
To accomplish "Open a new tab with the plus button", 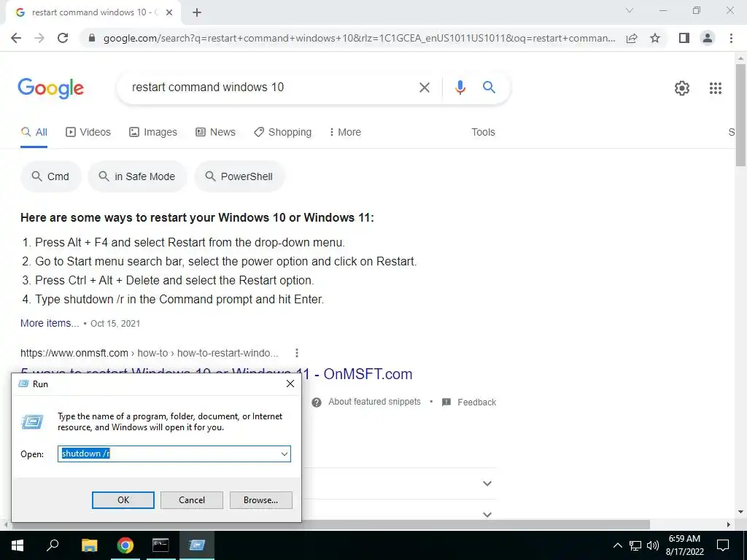I will tap(197, 12).
